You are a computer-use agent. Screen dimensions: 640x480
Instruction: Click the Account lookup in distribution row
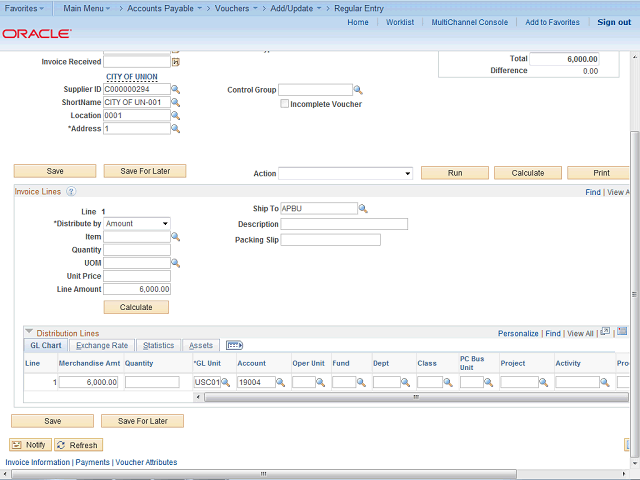coord(281,382)
